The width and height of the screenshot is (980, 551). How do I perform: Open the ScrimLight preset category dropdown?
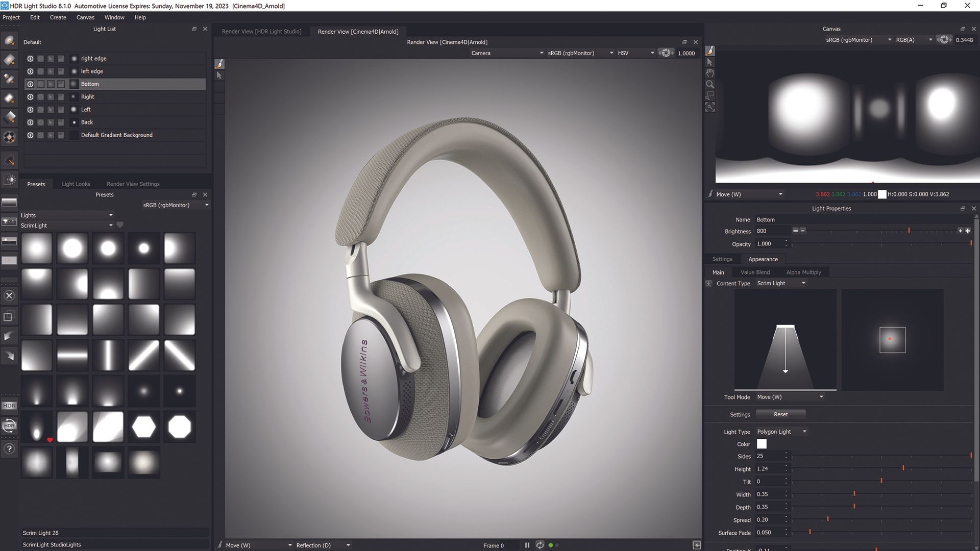[x=111, y=225]
